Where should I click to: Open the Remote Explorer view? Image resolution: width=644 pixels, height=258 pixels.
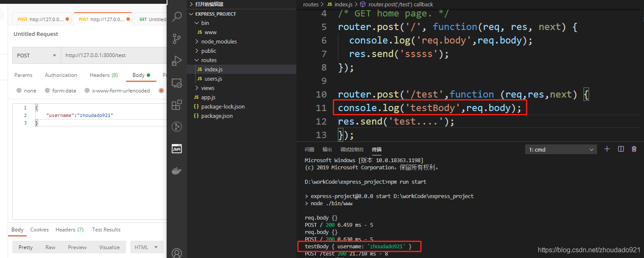click(x=177, y=83)
